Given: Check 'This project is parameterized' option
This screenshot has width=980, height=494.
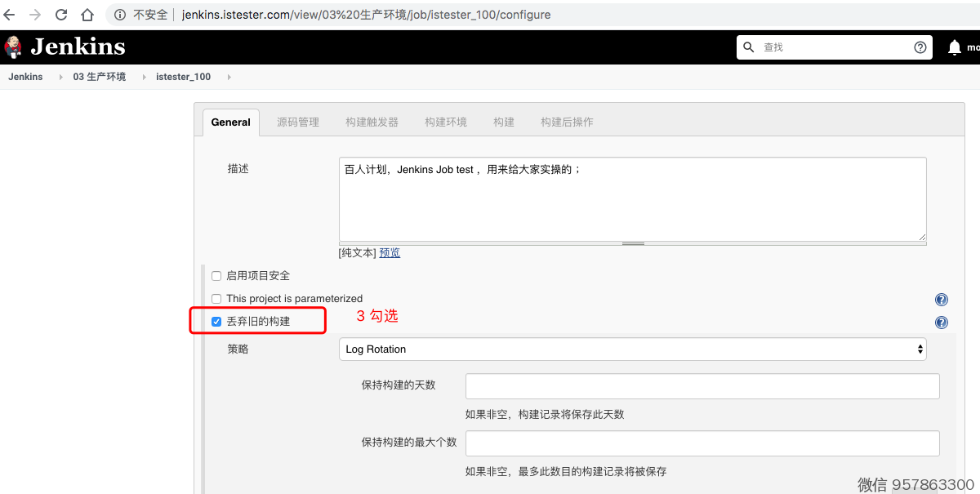Looking at the screenshot, I should 216,299.
